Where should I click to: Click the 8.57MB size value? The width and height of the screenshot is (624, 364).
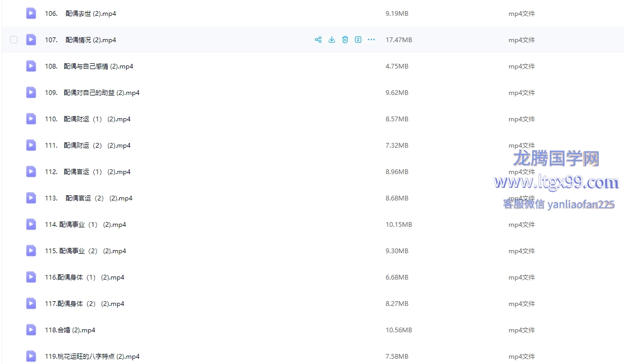[397, 119]
